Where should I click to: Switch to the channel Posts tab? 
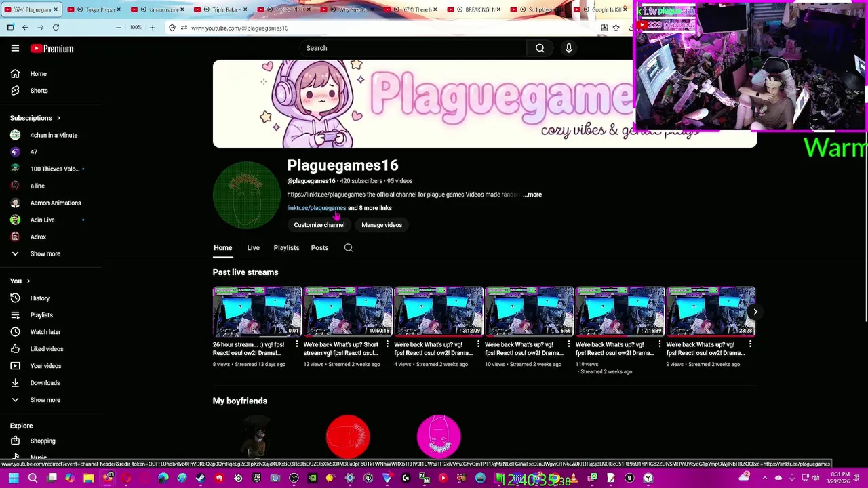[x=319, y=248]
